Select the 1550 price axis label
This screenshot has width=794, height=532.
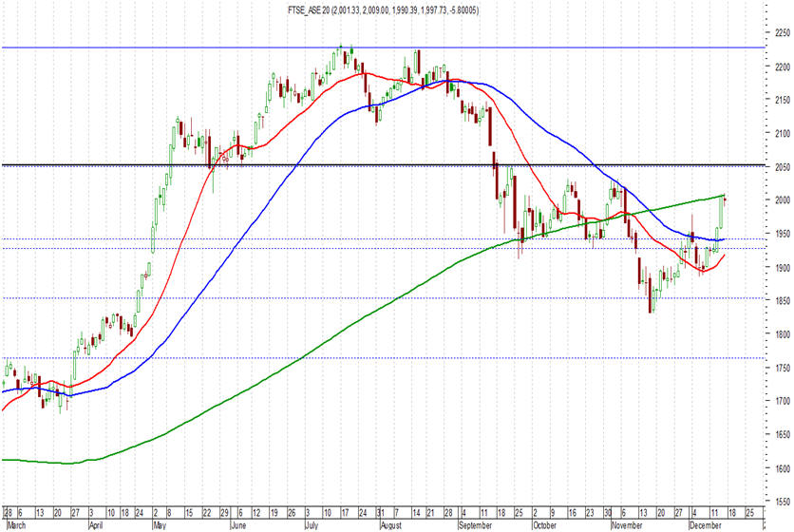tap(782, 502)
